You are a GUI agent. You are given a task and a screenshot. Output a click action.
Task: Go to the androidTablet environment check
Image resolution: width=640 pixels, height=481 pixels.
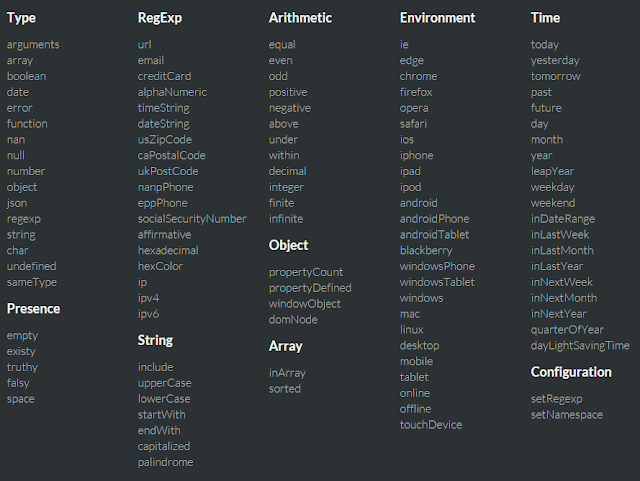pyautogui.click(x=434, y=235)
